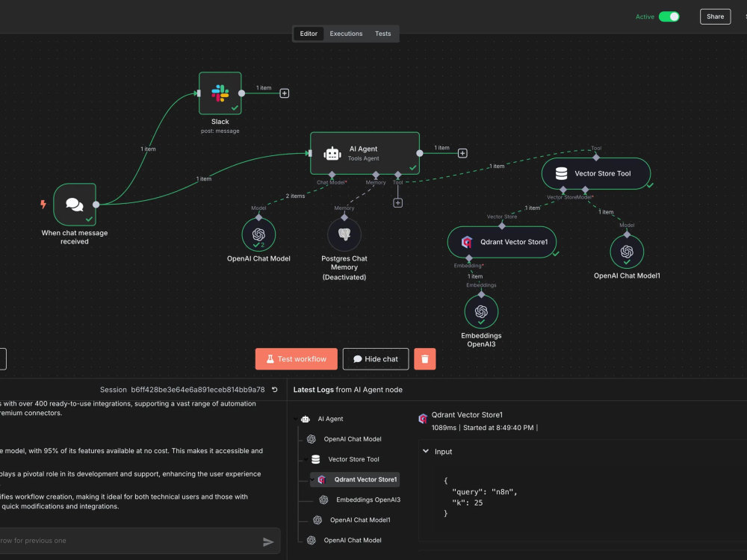Add a tool under AI Agent Tool connector
The image size is (747, 560).
pyautogui.click(x=398, y=203)
